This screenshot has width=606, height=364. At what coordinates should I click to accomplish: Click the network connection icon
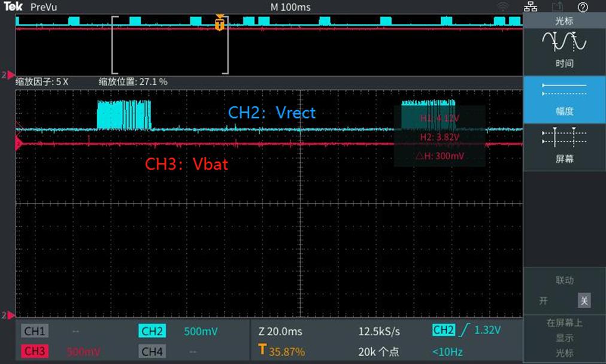[531, 7]
